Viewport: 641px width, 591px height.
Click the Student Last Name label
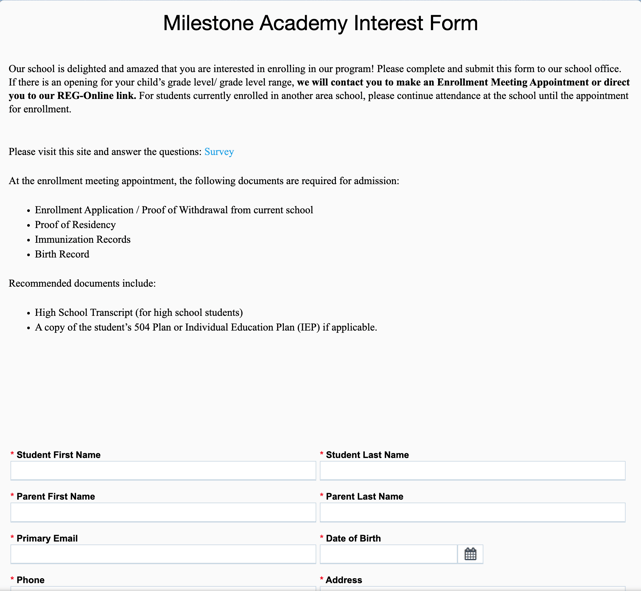[x=367, y=455]
